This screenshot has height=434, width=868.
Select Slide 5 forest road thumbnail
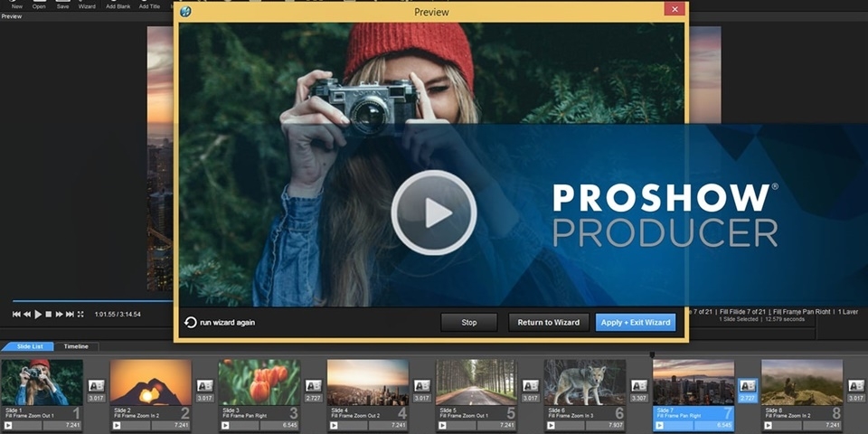[476, 382]
